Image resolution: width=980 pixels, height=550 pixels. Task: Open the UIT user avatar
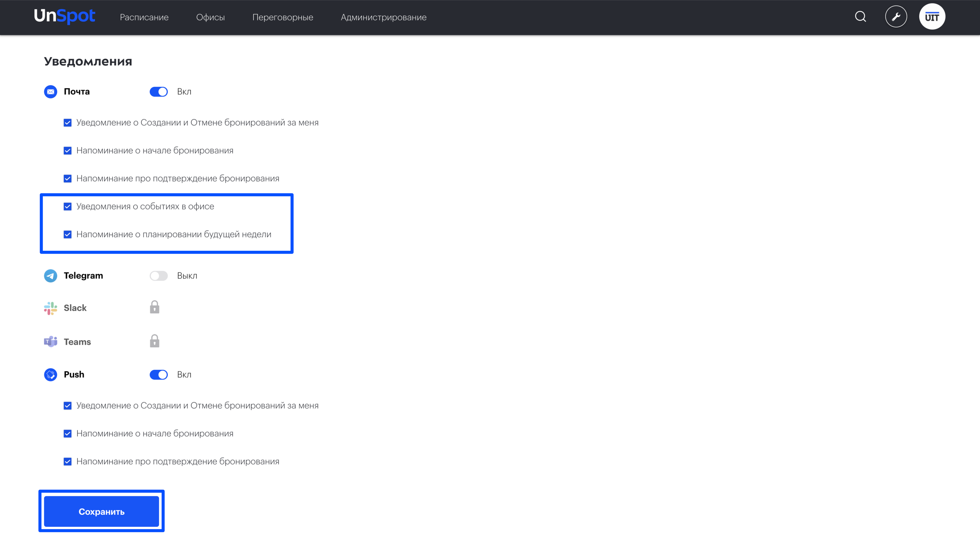932,17
